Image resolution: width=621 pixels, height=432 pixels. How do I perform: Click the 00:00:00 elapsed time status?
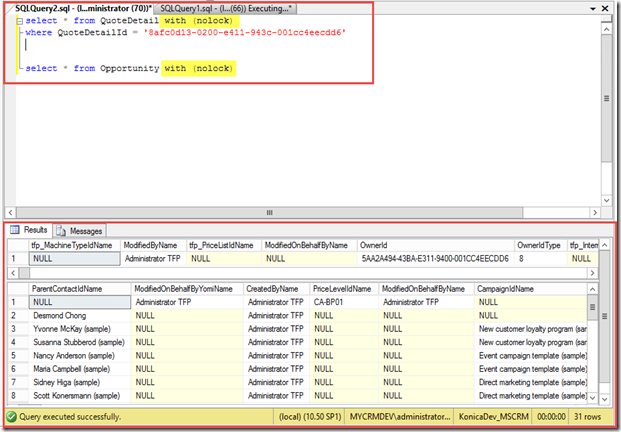pyautogui.click(x=551, y=417)
